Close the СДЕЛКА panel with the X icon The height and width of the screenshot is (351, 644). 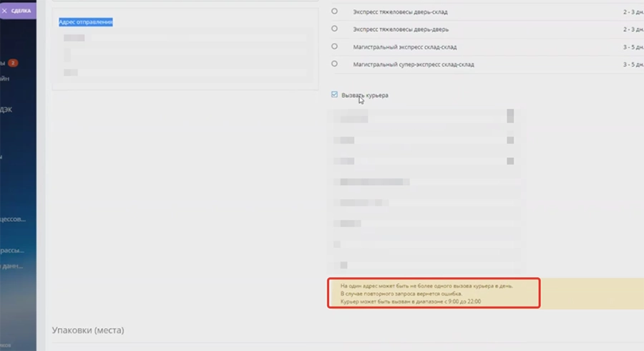[x=5, y=11]
